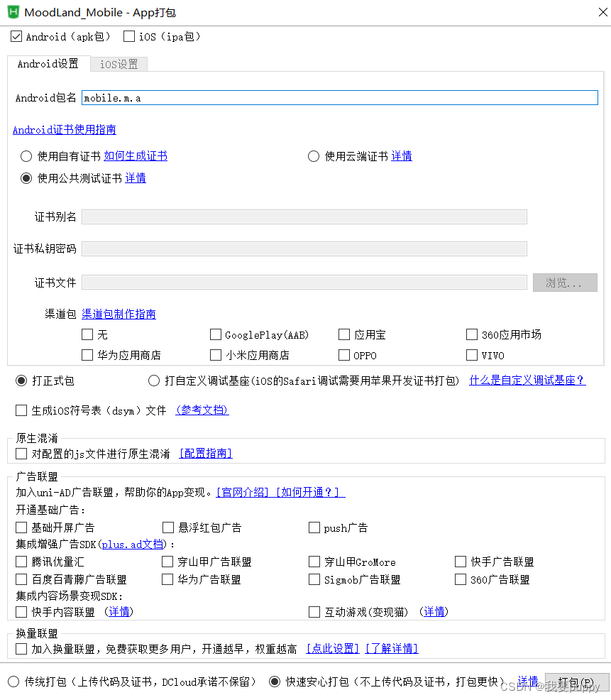Click the 证书别名 input field

point(304,217)
